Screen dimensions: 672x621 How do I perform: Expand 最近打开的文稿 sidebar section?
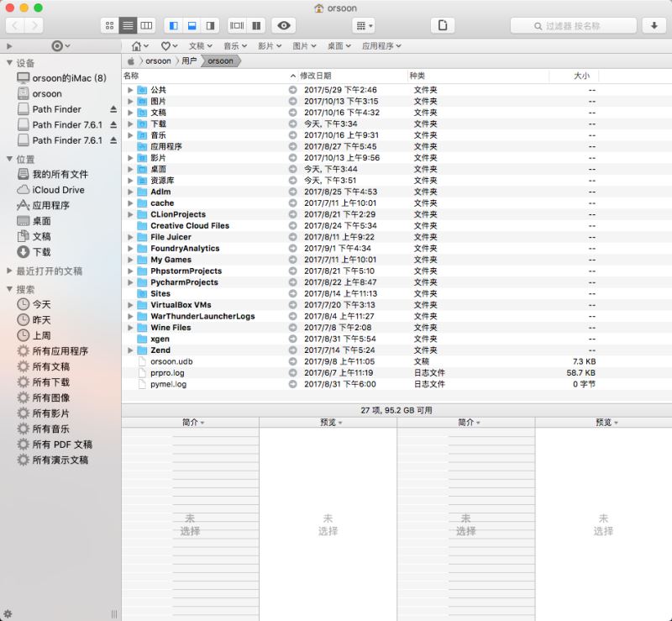coord(9,271)
